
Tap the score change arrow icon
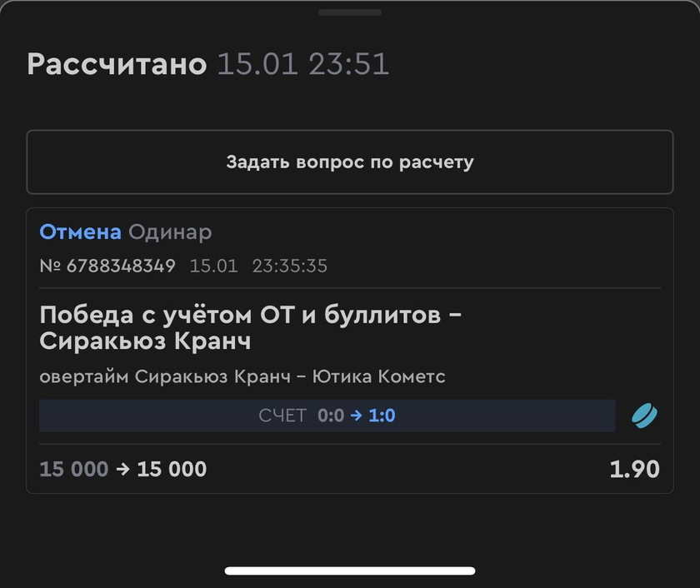(357, 416)
